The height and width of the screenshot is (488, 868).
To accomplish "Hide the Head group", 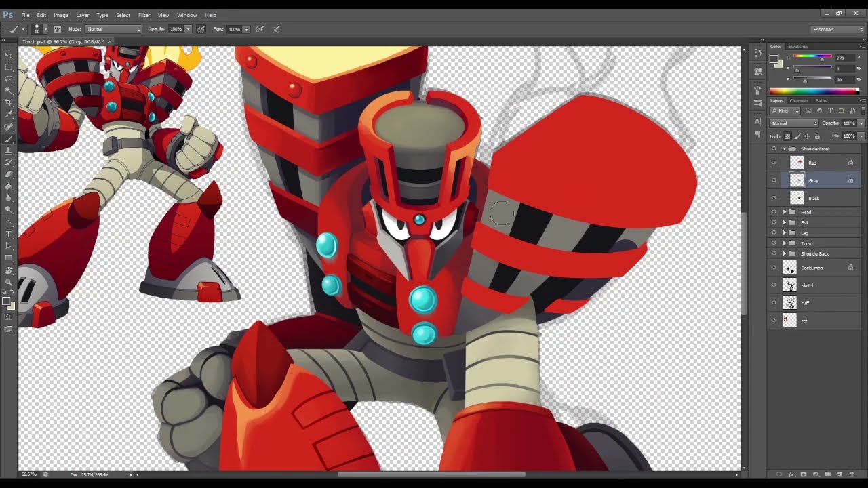I will 774,212.
